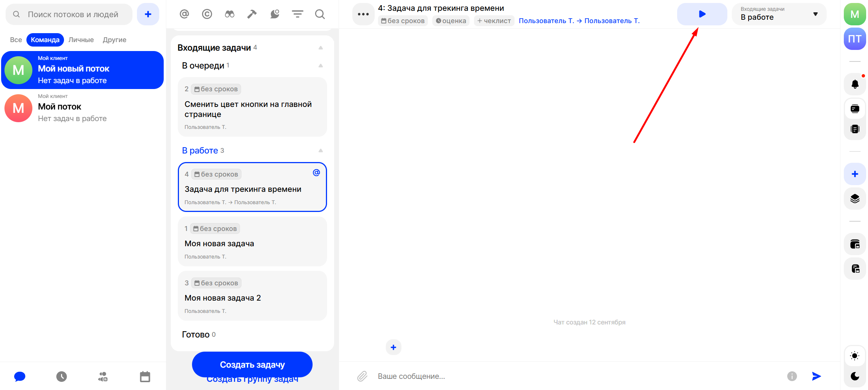Click the layers stack icon in sidebar

[855, 199]
